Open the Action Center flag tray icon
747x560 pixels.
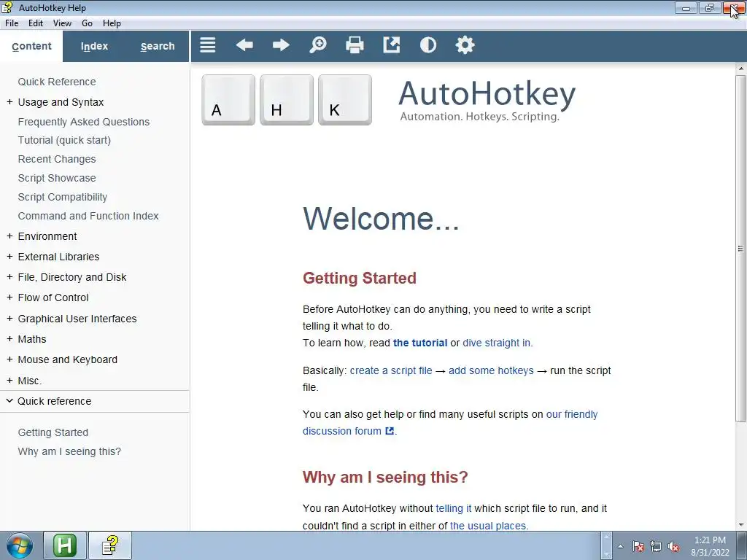tap(638, 546)
